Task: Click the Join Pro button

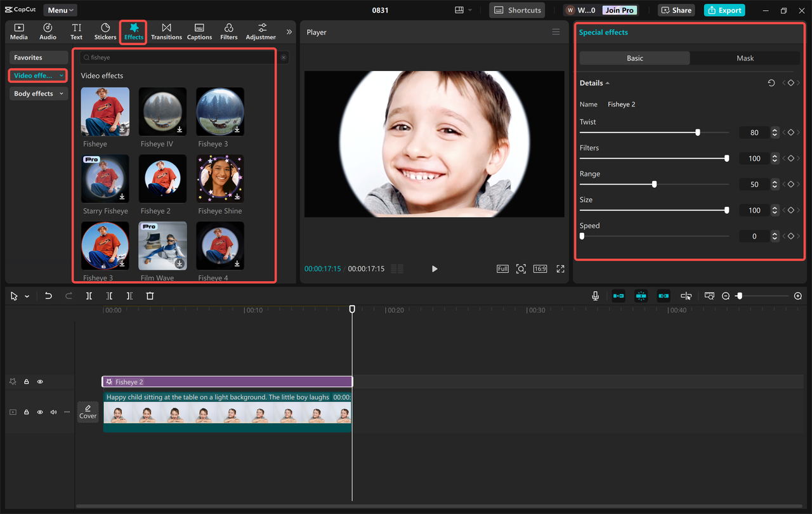Action: pyautogui.click(x=619, y=10)
